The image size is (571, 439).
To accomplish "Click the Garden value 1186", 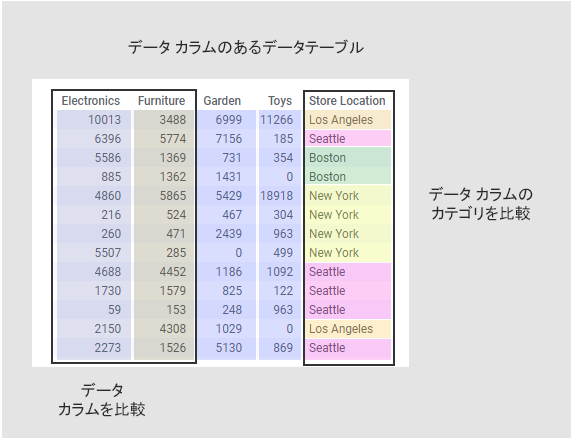I will [x=228, y=271].
